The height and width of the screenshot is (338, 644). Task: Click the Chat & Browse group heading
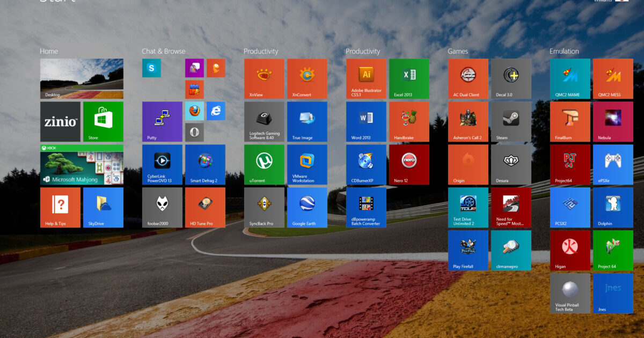(163, 52)
